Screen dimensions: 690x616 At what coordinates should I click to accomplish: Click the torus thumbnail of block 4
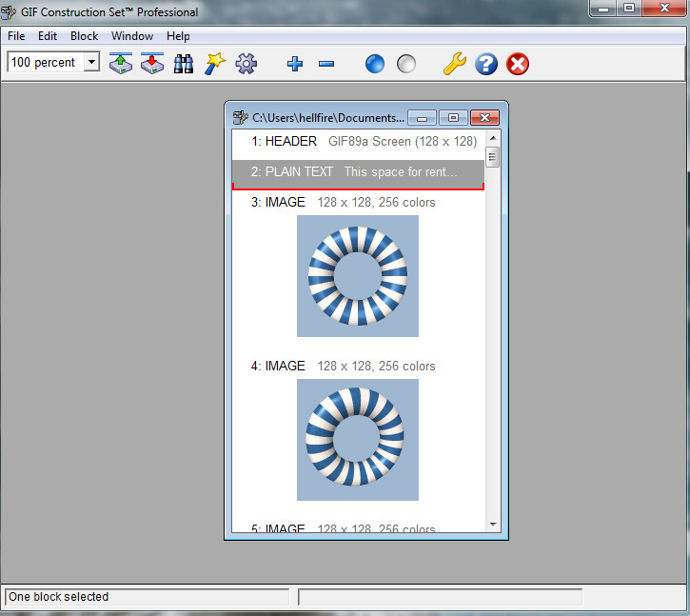coord(358,440)
